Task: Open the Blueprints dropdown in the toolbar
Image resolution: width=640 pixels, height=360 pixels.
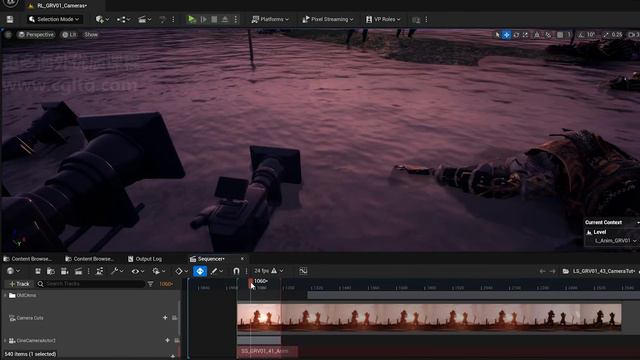Action: pos(123,19)
